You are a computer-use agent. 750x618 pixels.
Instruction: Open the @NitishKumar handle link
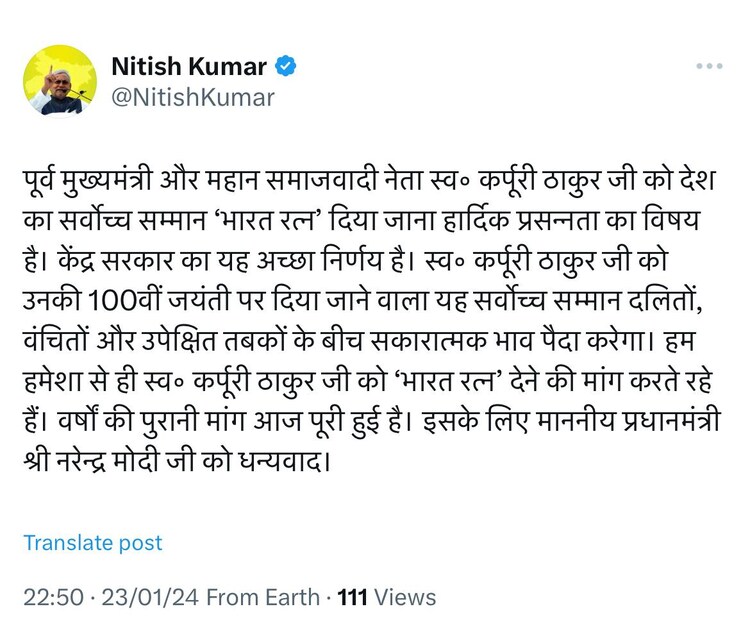pyautogui.click(x=192, y=97)
